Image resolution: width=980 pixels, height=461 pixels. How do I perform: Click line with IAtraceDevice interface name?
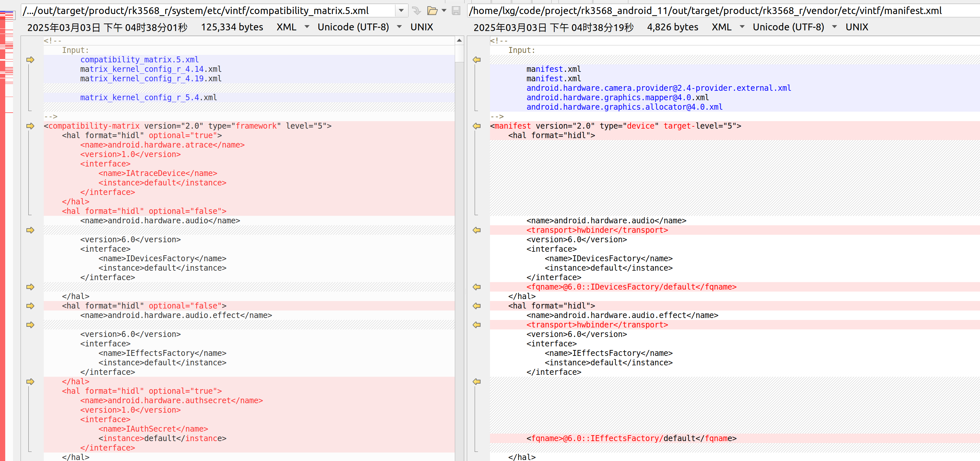pos(158,173)
